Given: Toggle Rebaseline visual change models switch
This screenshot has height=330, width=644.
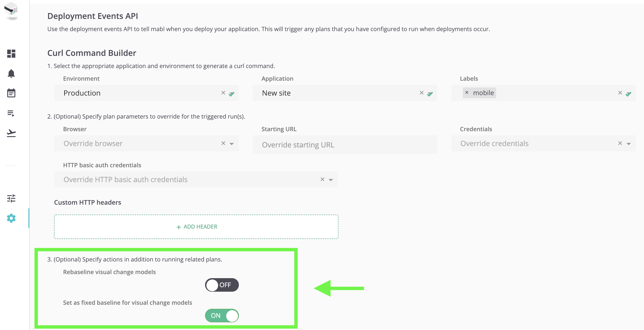Looking at the screenshot, I should click(x=222, y=285).
